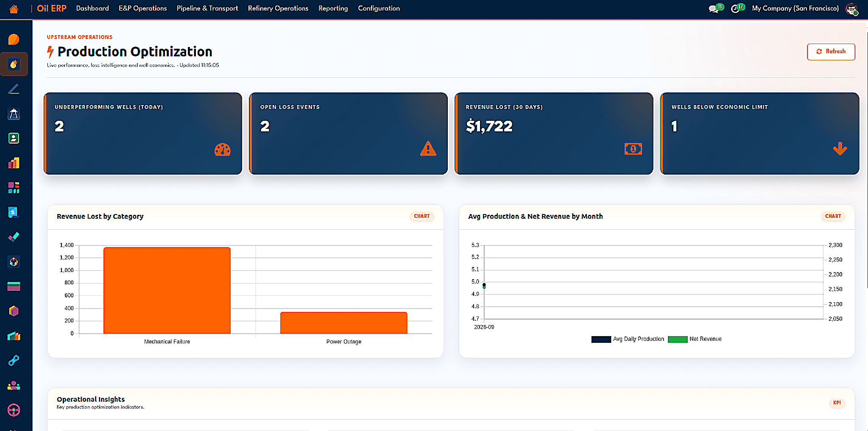Open the cube sidebar icon
This screenshot has height=431, width=868.
pos(14,311)
